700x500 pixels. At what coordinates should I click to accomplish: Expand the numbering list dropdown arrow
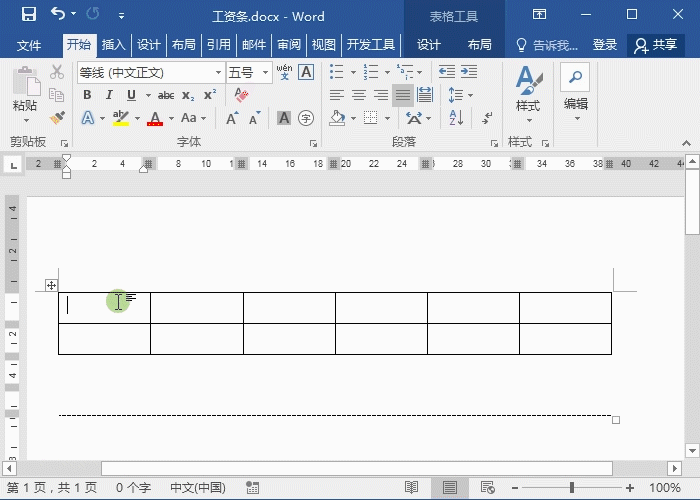click(387, 72)
